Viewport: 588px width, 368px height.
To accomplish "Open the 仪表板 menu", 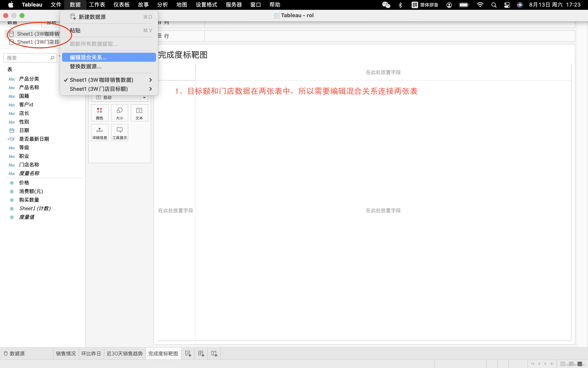I will click(121, 5).
